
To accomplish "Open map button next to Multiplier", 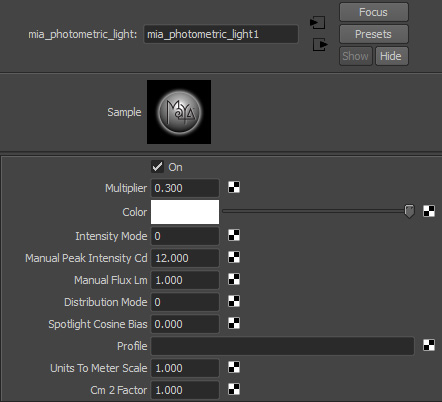I will coord(234,187).
